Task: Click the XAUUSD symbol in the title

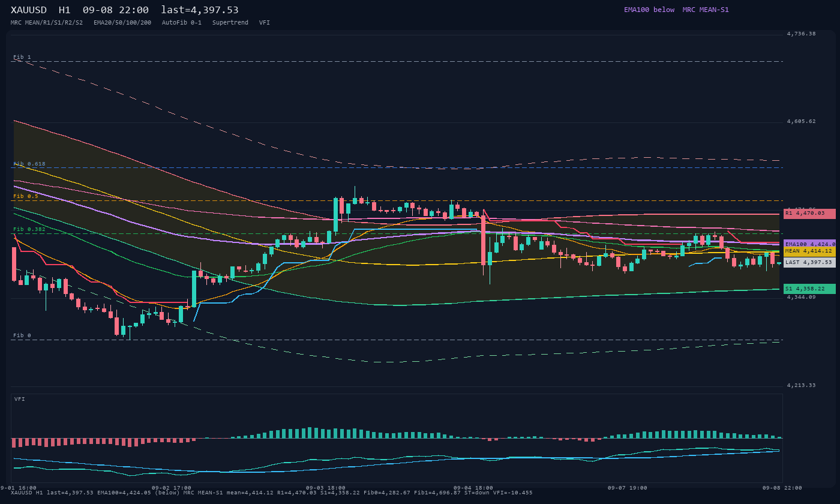Action: pos(29,10)
